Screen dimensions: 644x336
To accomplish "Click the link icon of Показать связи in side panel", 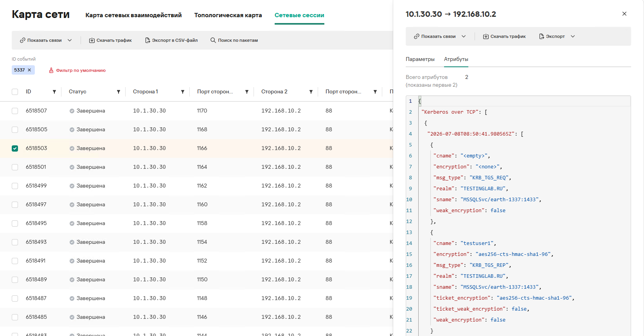I will 417,36.
